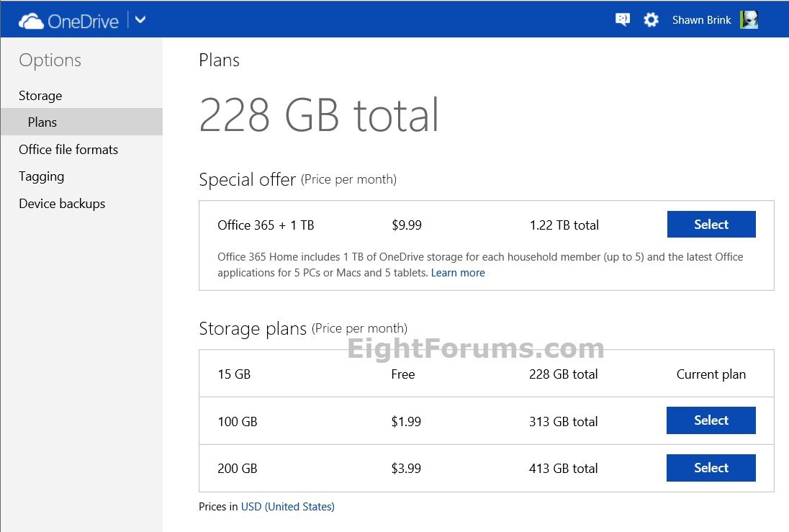Open the Storage options section
789x532 pixels.
40,96
